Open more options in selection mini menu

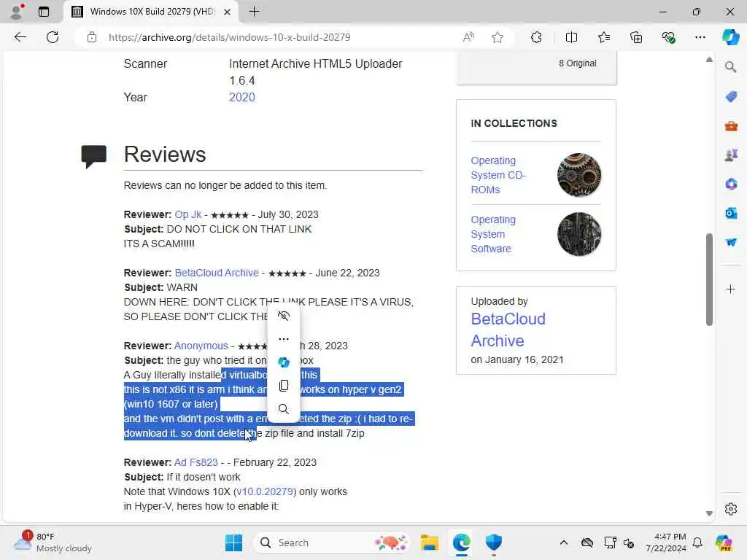click(x=284, y=339)
